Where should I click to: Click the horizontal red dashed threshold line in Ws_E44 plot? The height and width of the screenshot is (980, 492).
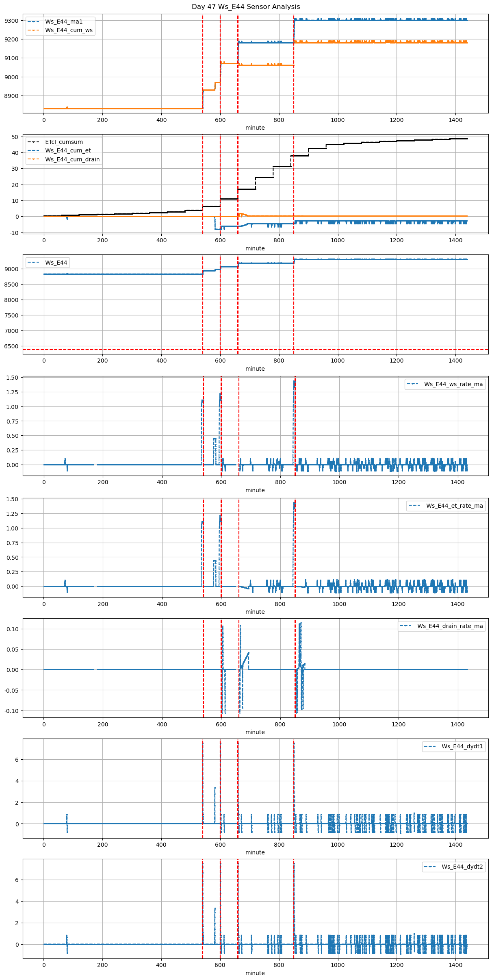pos(122,350)
